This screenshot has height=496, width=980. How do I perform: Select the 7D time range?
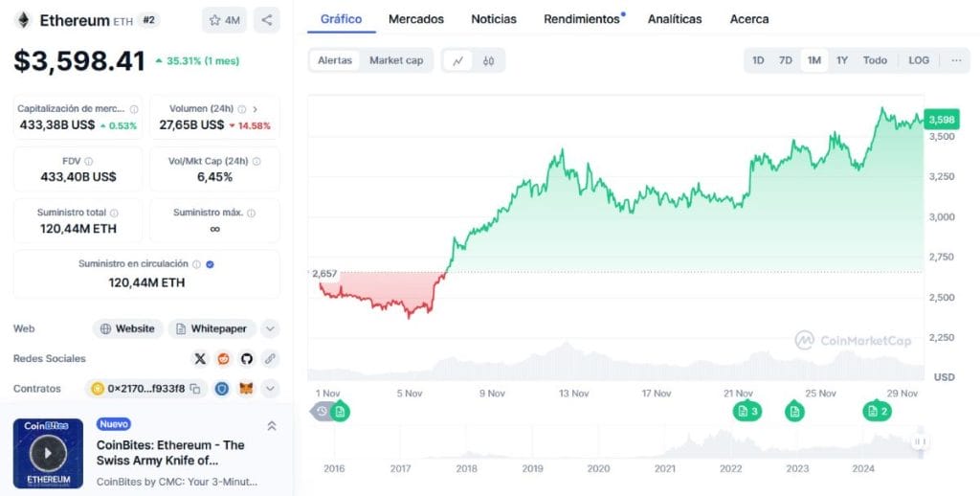click(786, 60)
